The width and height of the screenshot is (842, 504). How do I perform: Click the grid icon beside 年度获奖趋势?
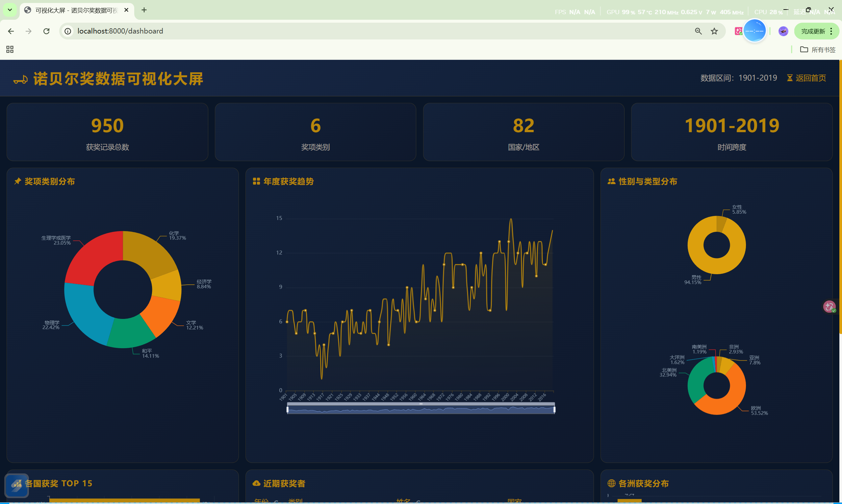[x=256, y=181]
